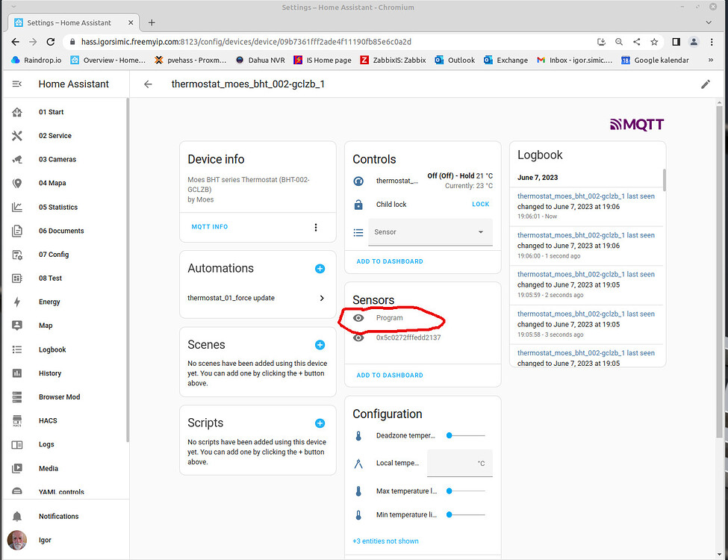Open 05 Statistics chart icon
Image resolution: width=728 pixels, height=560 pixels.
pyautogui.click(x=17, y=207)
